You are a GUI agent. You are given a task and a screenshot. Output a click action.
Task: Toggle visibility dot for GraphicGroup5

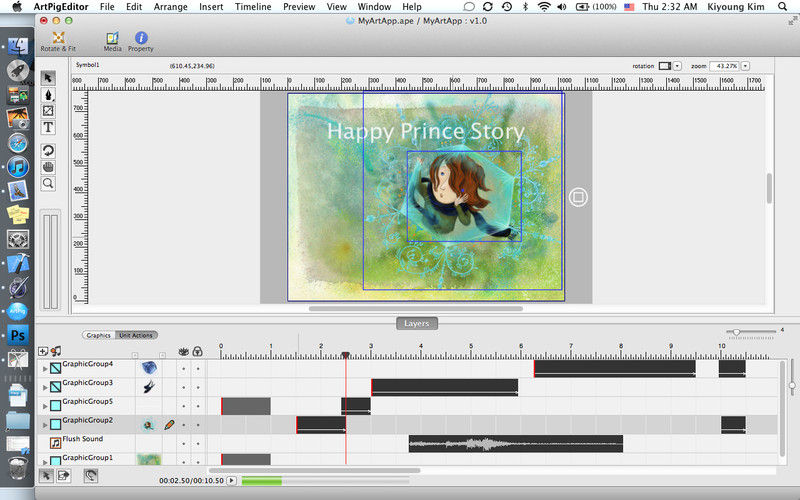184,406
